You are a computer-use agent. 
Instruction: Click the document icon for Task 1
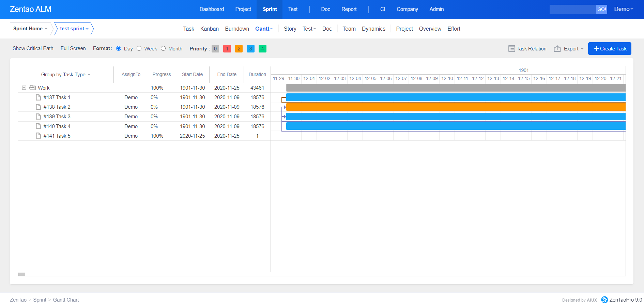pos(39,97)
